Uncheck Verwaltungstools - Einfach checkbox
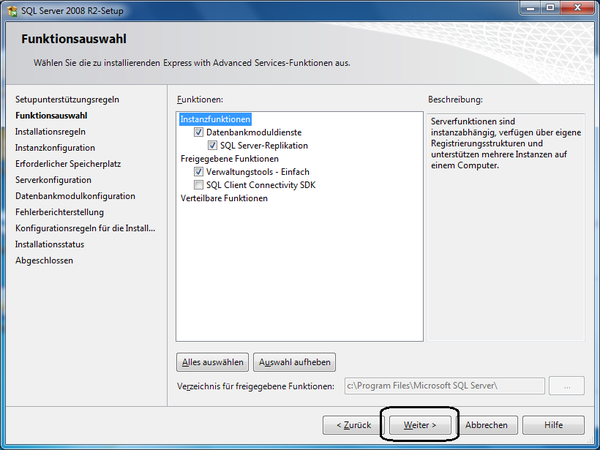 198,172
